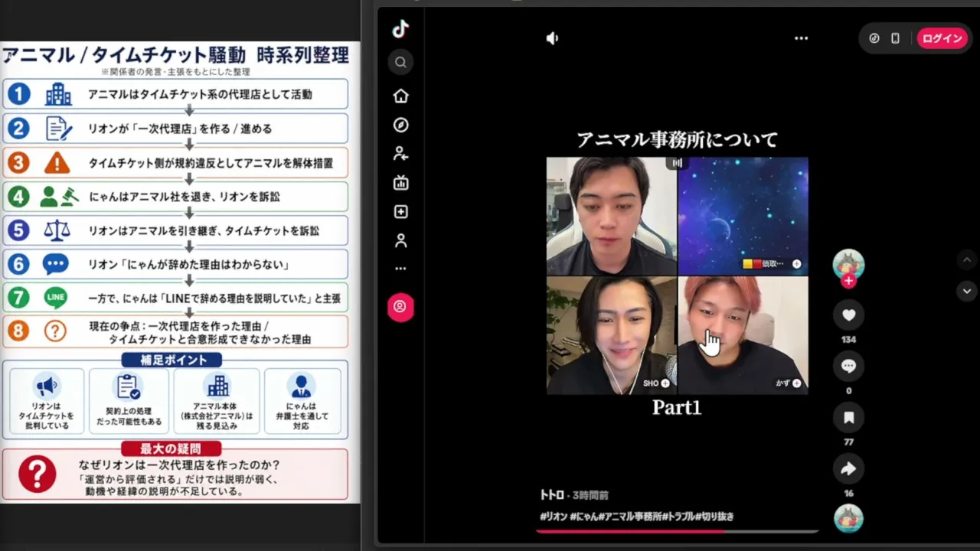The width and height of the screenshot is (980, 551).
Task: Follow the author with the red plus badge
Action: [x=848, y=281]
